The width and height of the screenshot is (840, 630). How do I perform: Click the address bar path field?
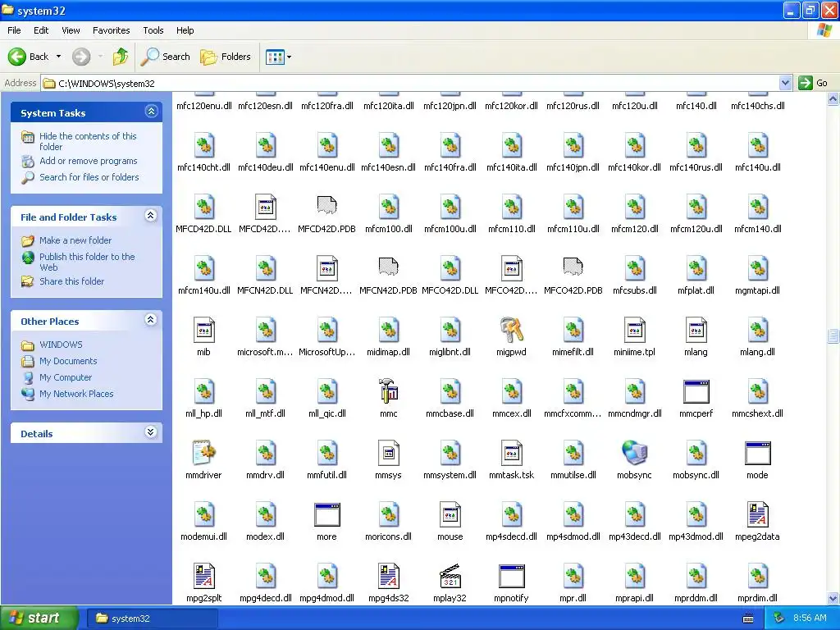410,83
